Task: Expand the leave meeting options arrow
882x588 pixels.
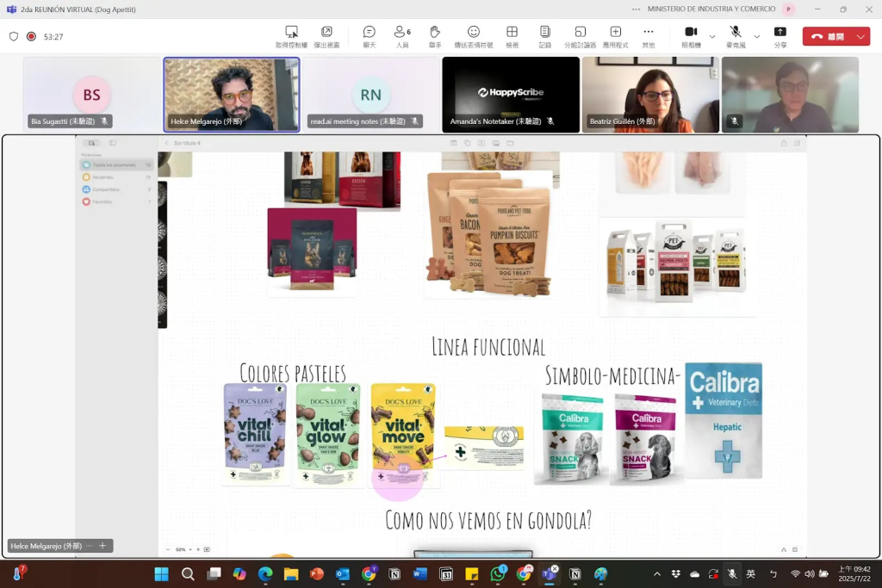Action: tap(860, 37)
